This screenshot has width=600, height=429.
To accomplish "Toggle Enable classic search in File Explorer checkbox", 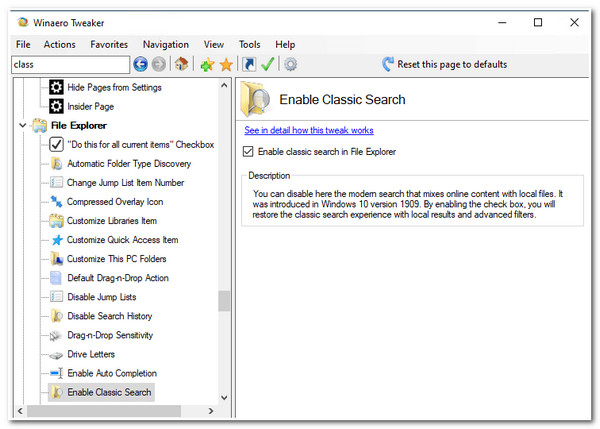I will tap(248, 152).
